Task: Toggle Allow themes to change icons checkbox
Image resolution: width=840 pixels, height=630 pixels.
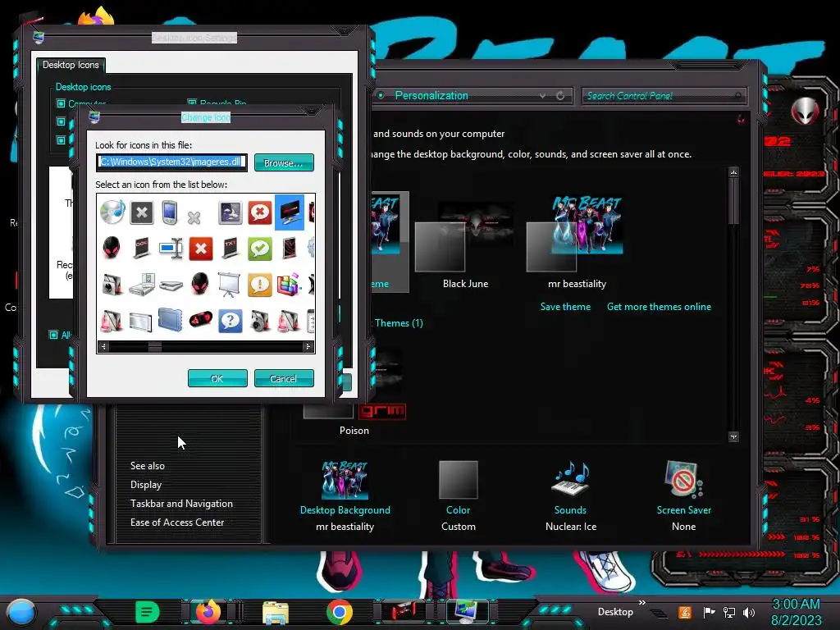Action: (53, 335)
